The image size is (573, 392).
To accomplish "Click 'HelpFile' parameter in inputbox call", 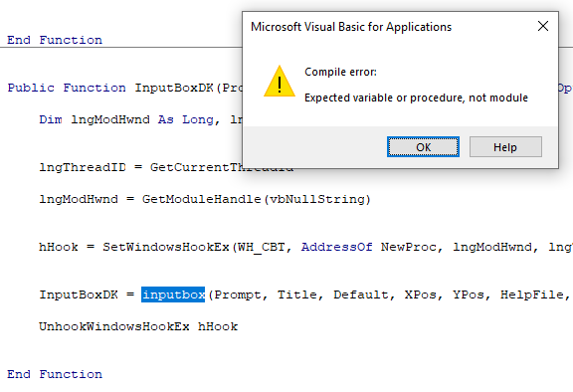I will pyautogui.click(x=531, y=294).
